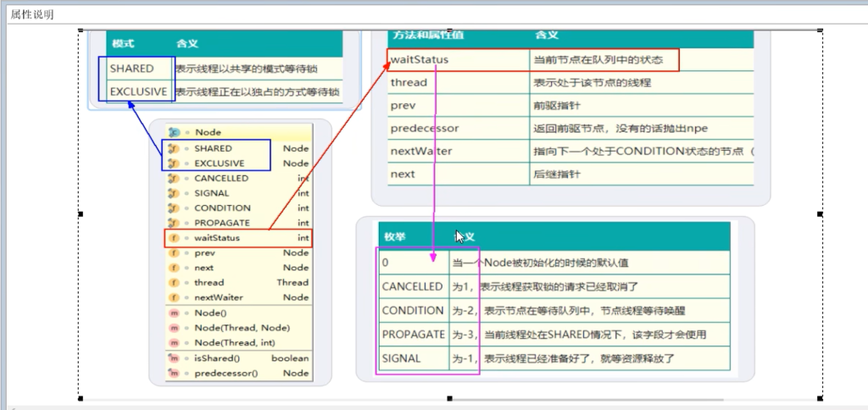Image resolution: width=868 pixels, height=410 pixels.
Task: Click the description starting with 为-2，表示节点在等待队列中
Action: tap(569, 310)
